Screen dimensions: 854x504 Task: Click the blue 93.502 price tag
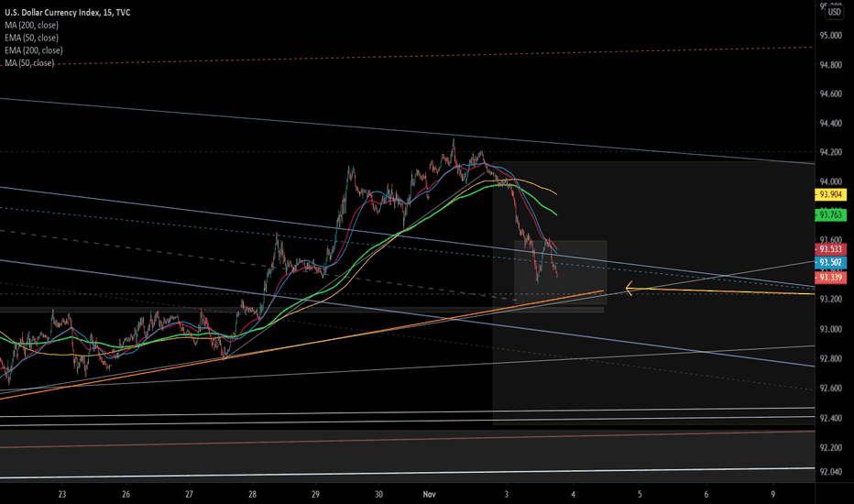tap(830, 262)
